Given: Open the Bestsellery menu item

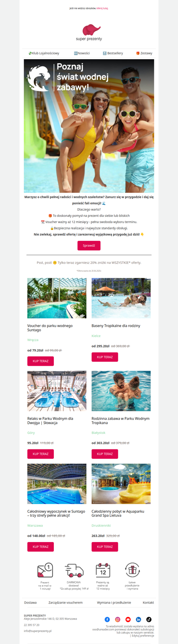Looking at the screenshot, I should pyautogui.click(x=113, y=53).
